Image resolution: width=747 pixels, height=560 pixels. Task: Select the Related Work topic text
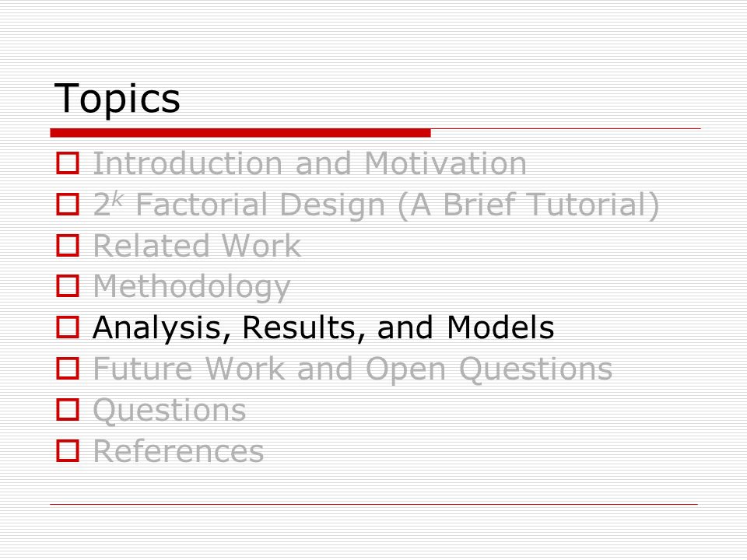[x=197, y=246]
